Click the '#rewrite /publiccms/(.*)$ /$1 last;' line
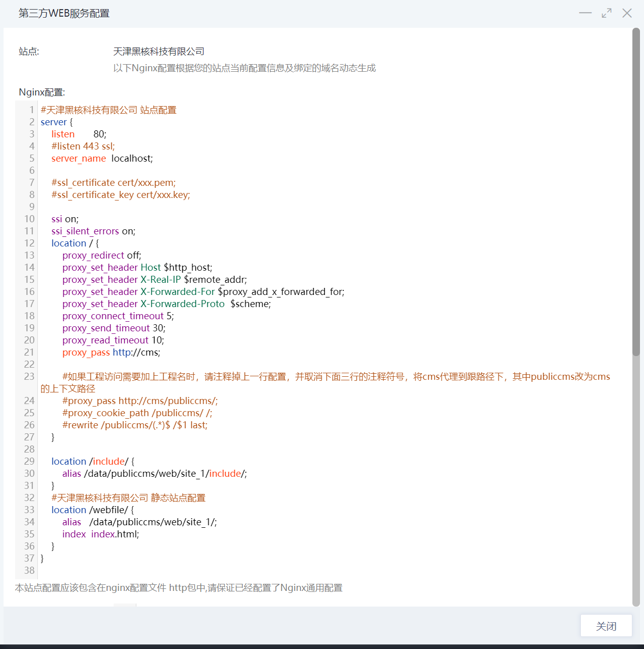644x649 pixels. pos(135,425)
